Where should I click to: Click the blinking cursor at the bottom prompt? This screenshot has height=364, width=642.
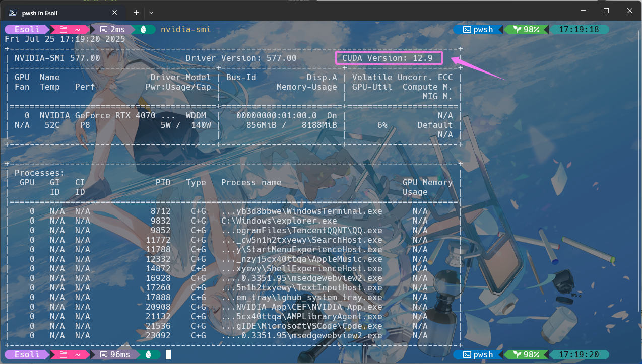168,354
